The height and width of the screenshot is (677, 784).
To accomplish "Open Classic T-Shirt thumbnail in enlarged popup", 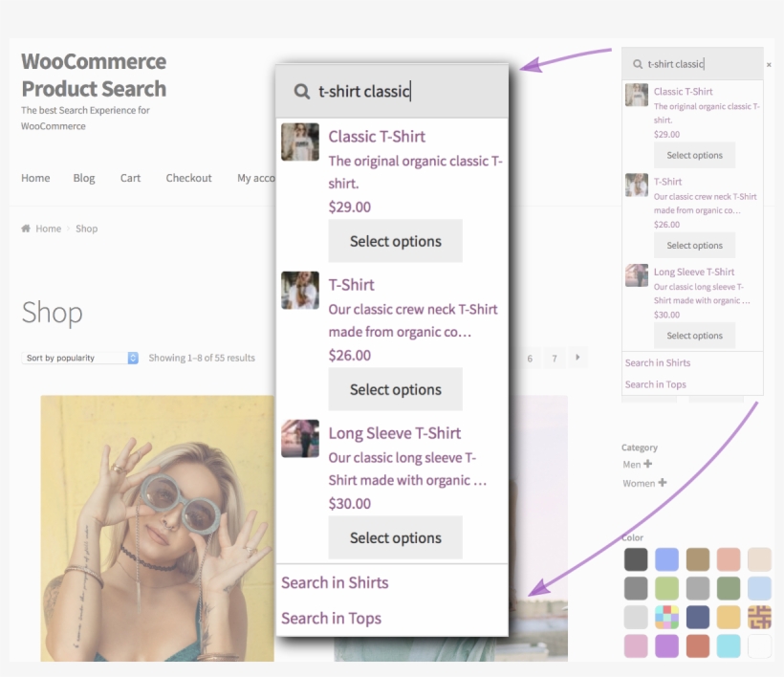I will tap(300, 142).
